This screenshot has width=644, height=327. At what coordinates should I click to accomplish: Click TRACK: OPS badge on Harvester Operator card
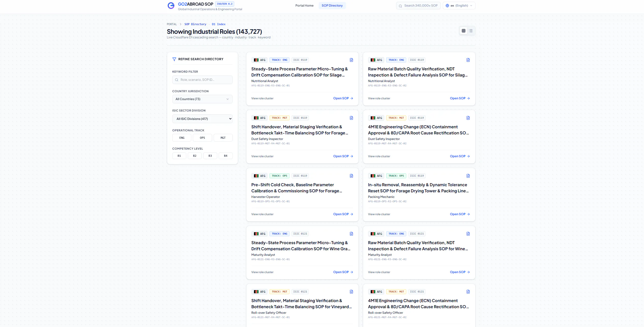click(x=279, y=176)
